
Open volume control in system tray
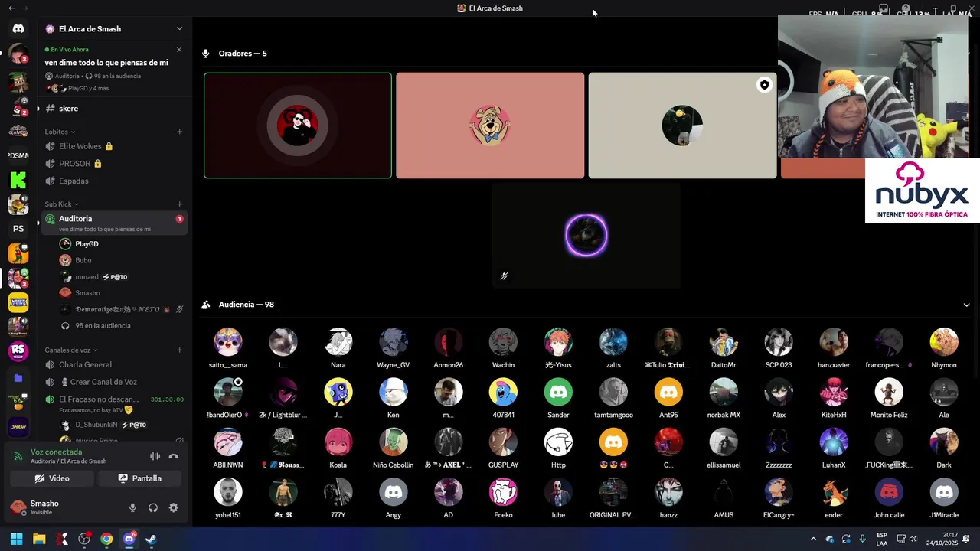913,539
